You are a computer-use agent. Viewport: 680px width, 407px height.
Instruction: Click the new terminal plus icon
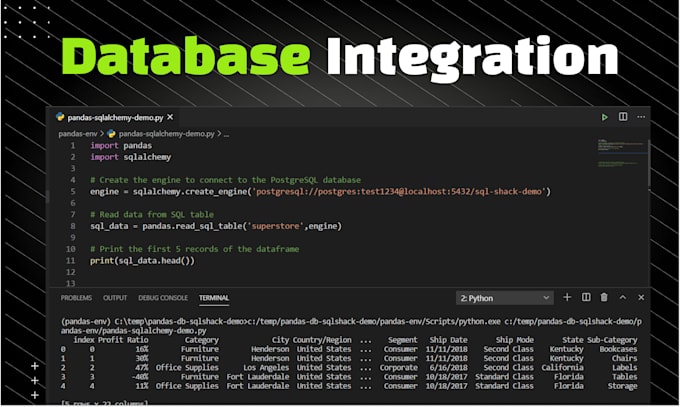click(x=567, y=297)
